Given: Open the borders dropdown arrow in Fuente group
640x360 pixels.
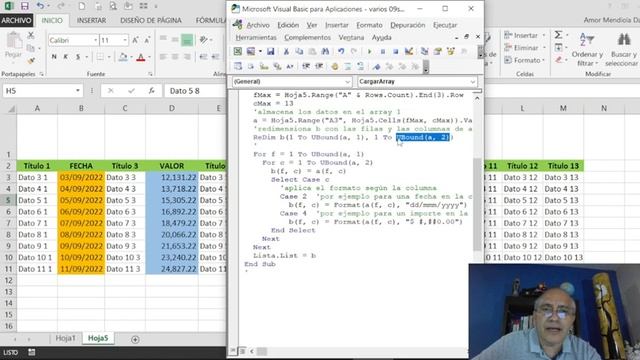Looking at the screenshot, I should point(109,57).
